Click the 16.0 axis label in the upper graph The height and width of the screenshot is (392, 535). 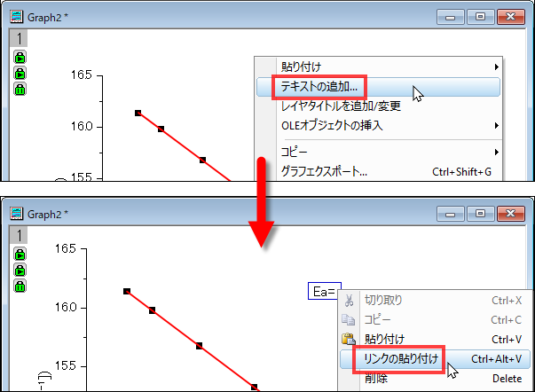82,126
